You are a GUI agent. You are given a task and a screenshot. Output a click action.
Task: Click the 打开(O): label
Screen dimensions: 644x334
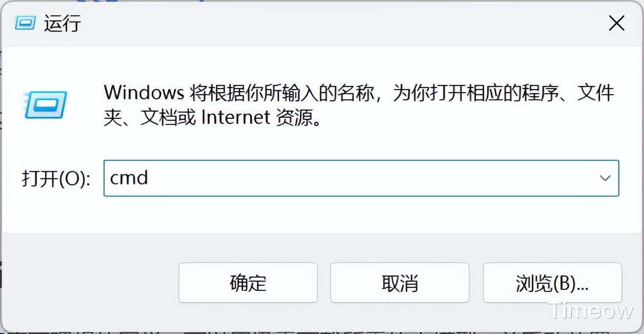pos(56,179)
